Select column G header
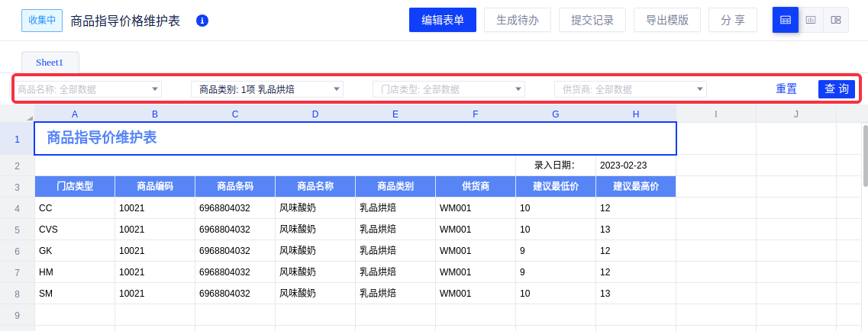Viewport: 868px width, 331px height. pyautogui.click(x=556, y=114)
